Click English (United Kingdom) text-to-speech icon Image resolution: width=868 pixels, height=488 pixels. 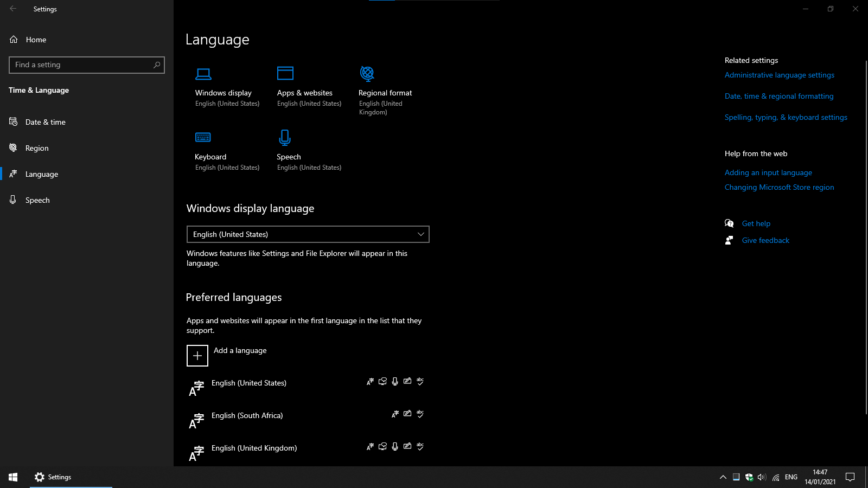point(382,447)
